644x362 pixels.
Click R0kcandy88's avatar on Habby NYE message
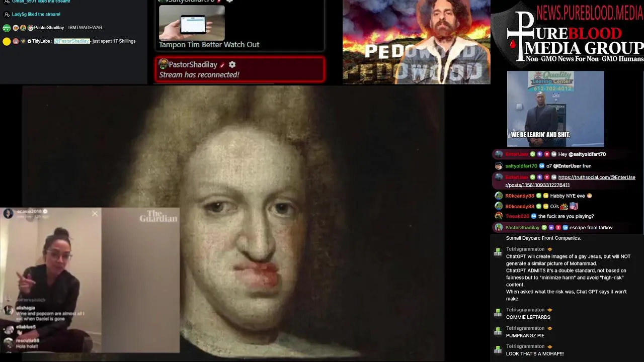[499, 196]
